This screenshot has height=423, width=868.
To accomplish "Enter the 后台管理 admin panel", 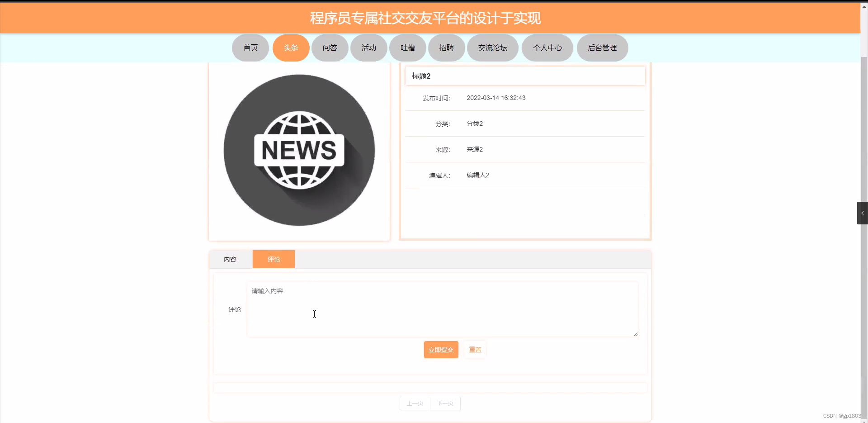I will 602,48.
